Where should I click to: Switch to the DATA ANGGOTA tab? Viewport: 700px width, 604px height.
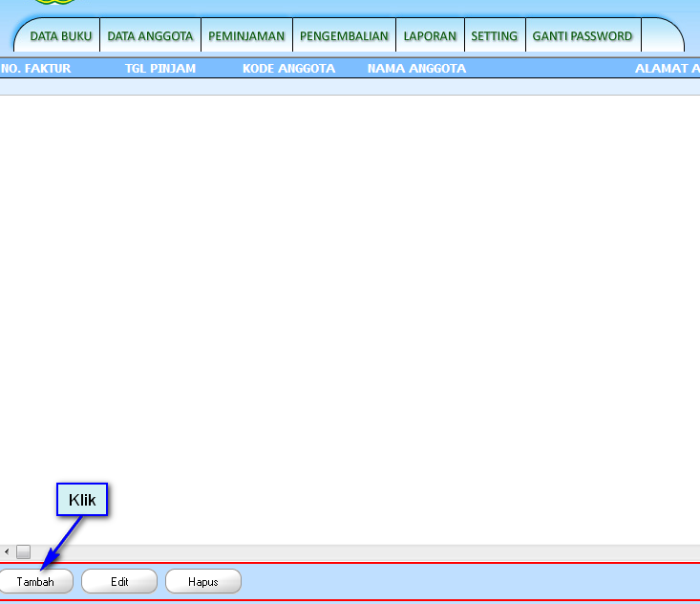150,36
